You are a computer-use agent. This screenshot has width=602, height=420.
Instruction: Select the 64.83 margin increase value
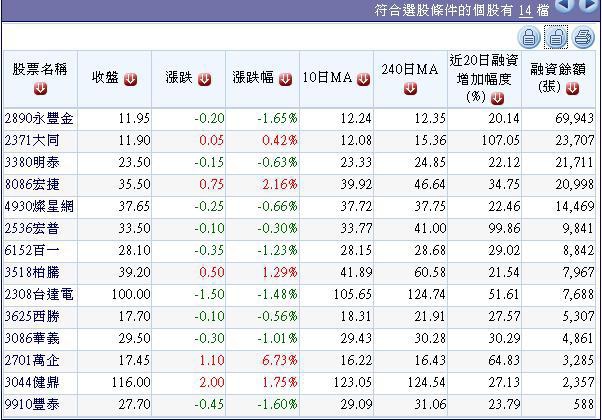click(x=504, y=360)
